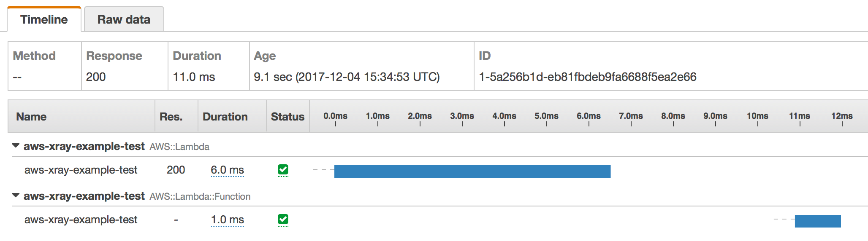Click the green status check for 1.0 ms segment
868x241 pixels.
click(x=283, y=220)
